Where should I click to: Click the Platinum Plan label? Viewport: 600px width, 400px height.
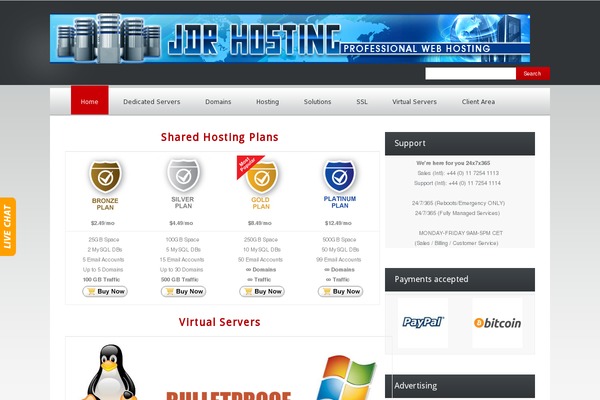[x=340, y=202]
